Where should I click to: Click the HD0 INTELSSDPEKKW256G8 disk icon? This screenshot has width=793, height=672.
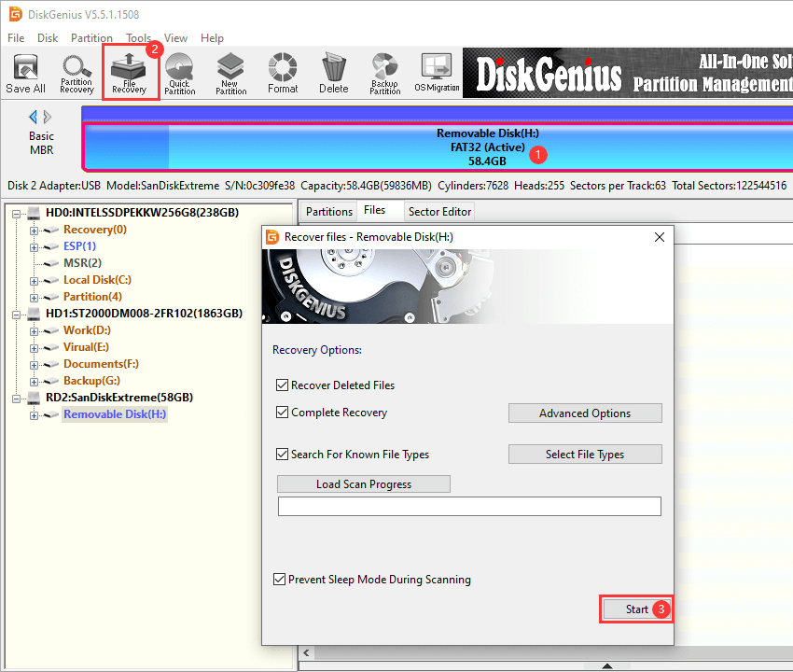tap(34, 213)
